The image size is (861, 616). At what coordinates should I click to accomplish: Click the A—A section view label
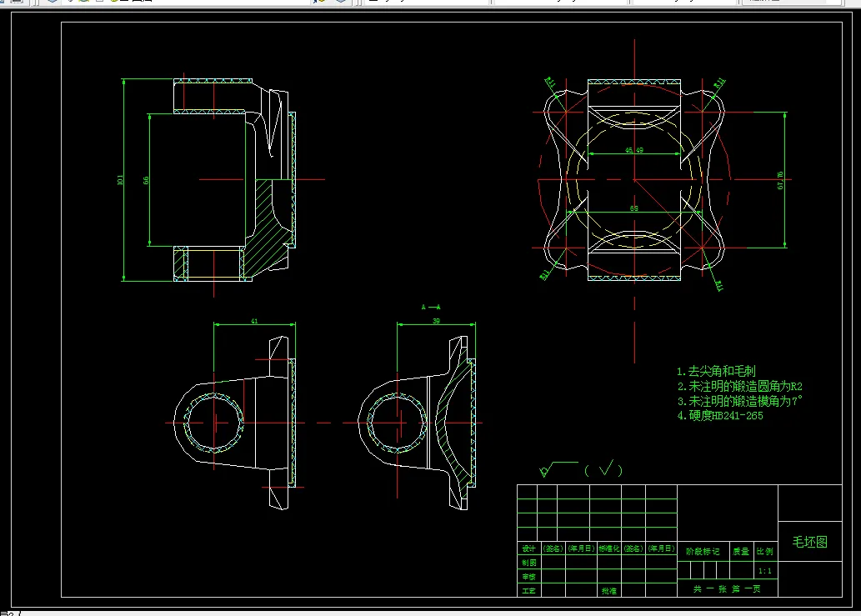pos(430,307)
